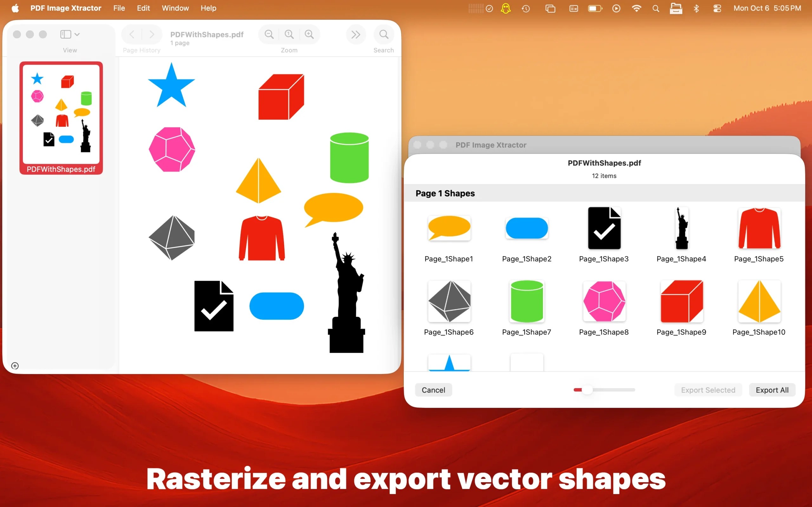Open the View options chevron in the sidebar
812x507 pixels.
click(77, 34)
